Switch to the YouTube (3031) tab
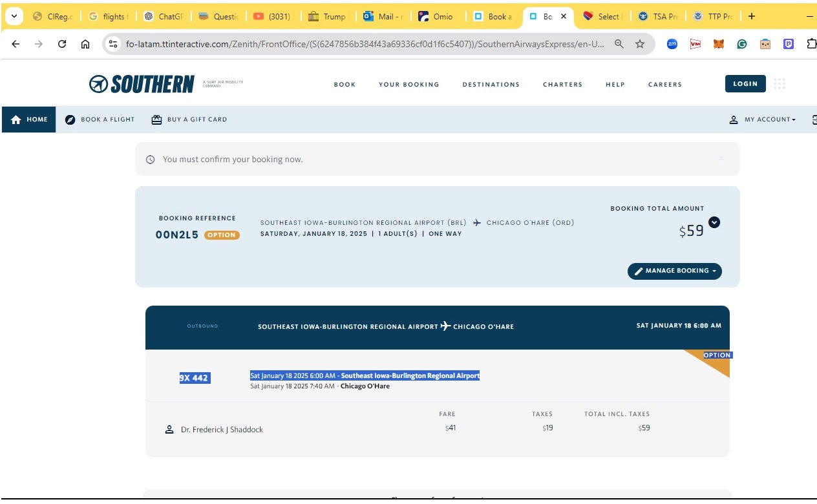 [273, 17]
